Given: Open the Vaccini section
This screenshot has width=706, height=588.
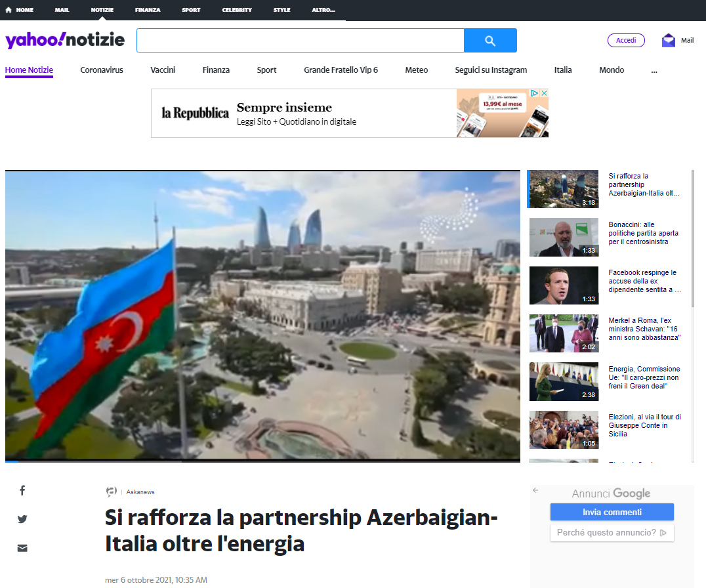Looking at the screenshot, I should [163, 70].
